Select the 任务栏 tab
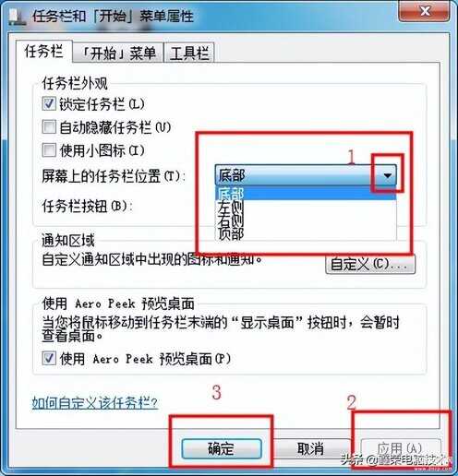 pyautogui.click(x=44, y=52)
